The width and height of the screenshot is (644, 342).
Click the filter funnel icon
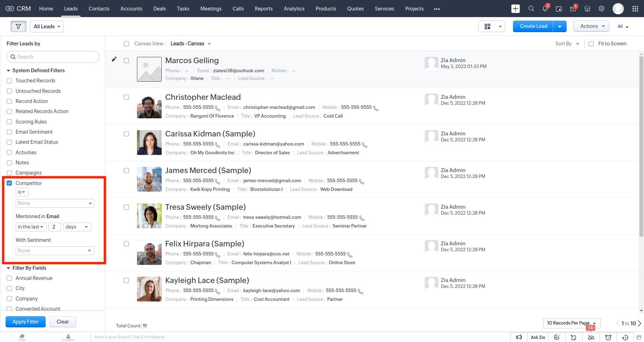pyautogui.click(x=18, y=27)
